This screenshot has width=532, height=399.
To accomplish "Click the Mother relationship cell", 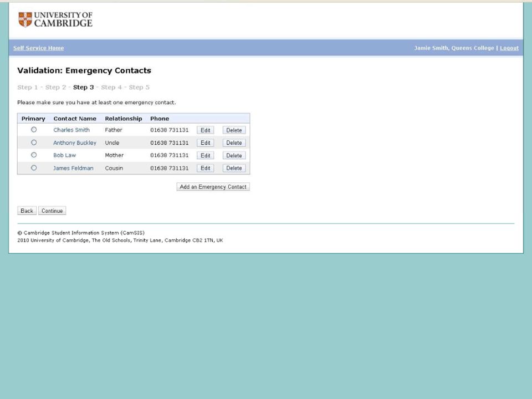I will [x=114, y=155].
